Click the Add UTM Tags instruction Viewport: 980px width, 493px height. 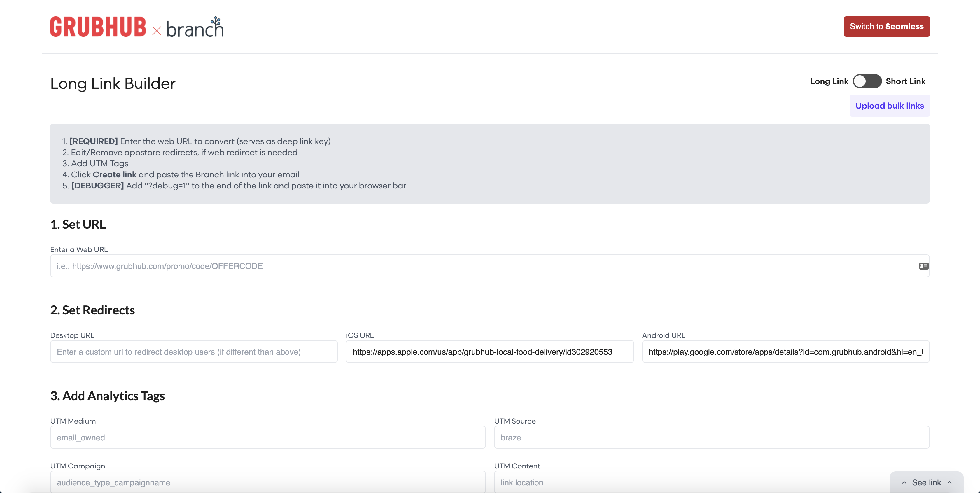pyautogui.click(x=95, y=164)
